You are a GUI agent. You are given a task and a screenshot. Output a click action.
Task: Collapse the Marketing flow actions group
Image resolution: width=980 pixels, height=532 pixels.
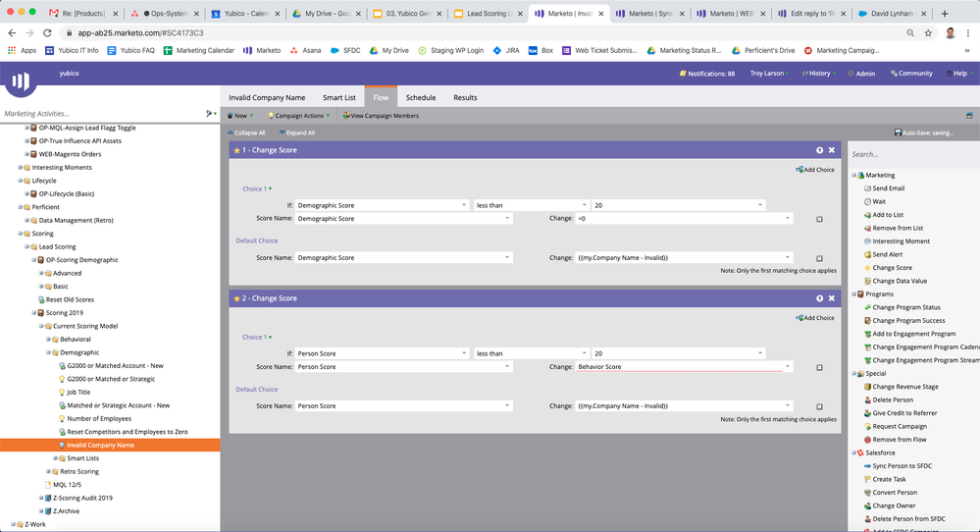853,175
